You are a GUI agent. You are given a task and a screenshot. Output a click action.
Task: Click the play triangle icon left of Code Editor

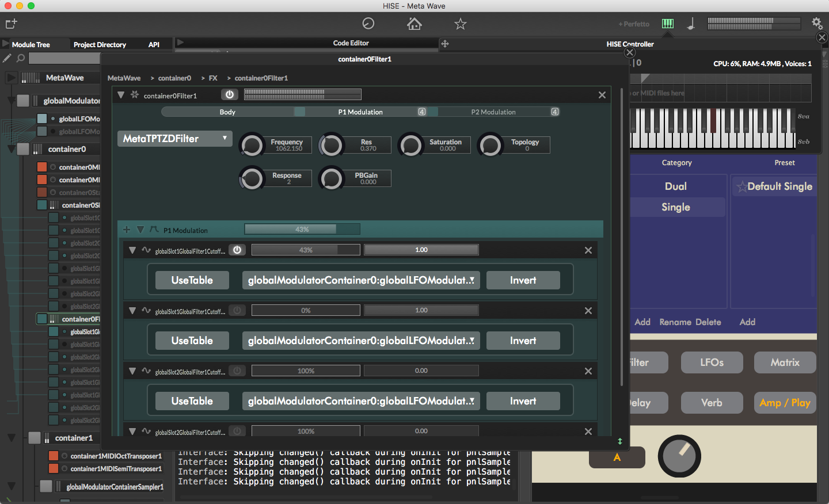pyautogui.click(x=180, y=43)
